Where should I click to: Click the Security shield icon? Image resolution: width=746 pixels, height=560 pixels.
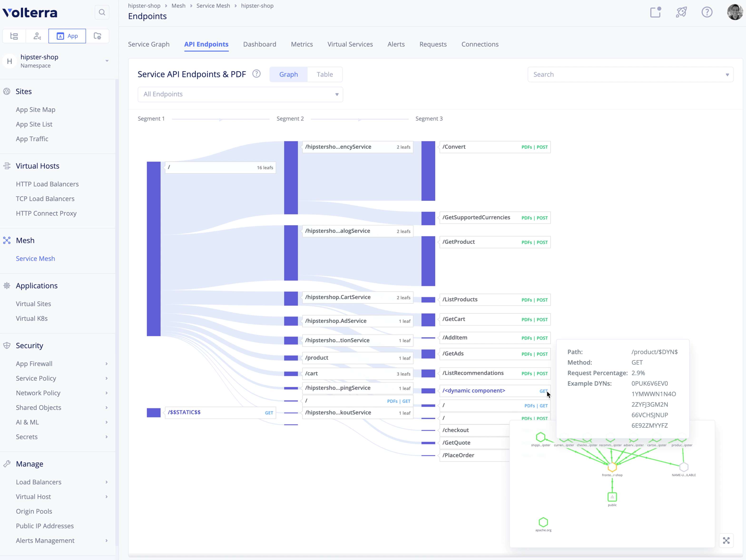tap(7, 345)
